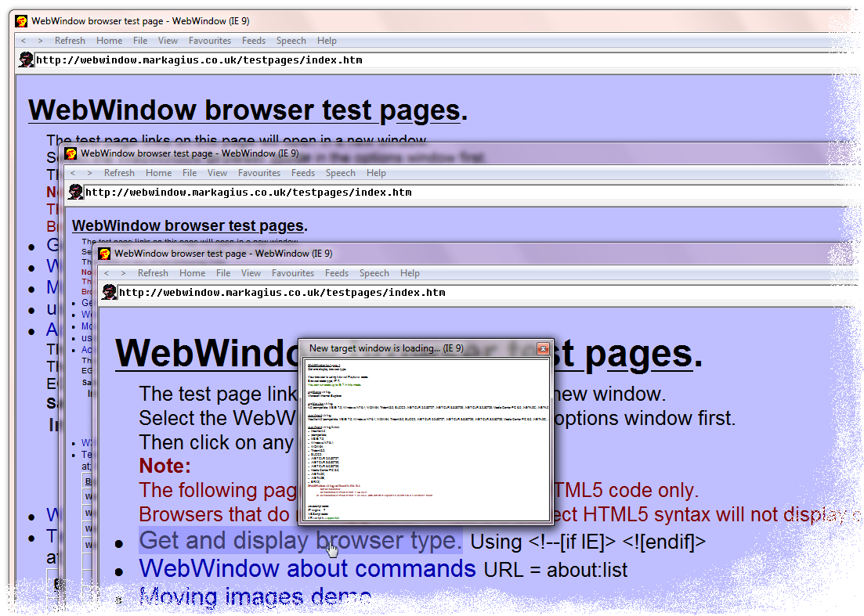Image resolution: width=864 pixels, height=616 pixels.
Task: Open the View menu
Action: coord(251,272)
